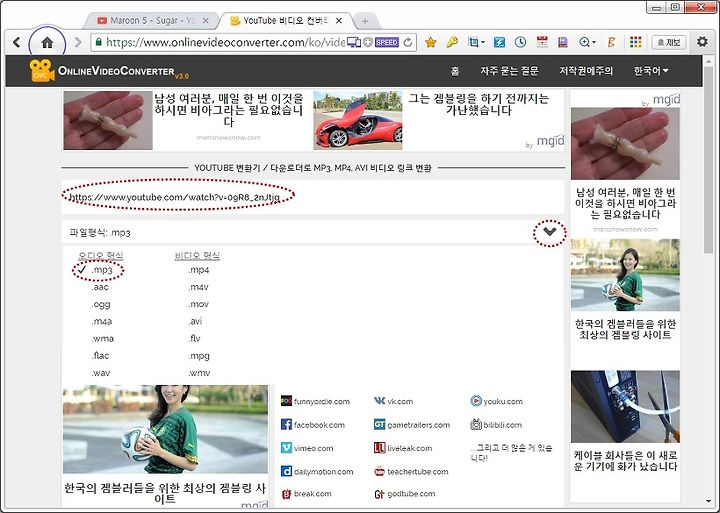
Task: Select the .ogg audio format
Action: tap(101, 304)
